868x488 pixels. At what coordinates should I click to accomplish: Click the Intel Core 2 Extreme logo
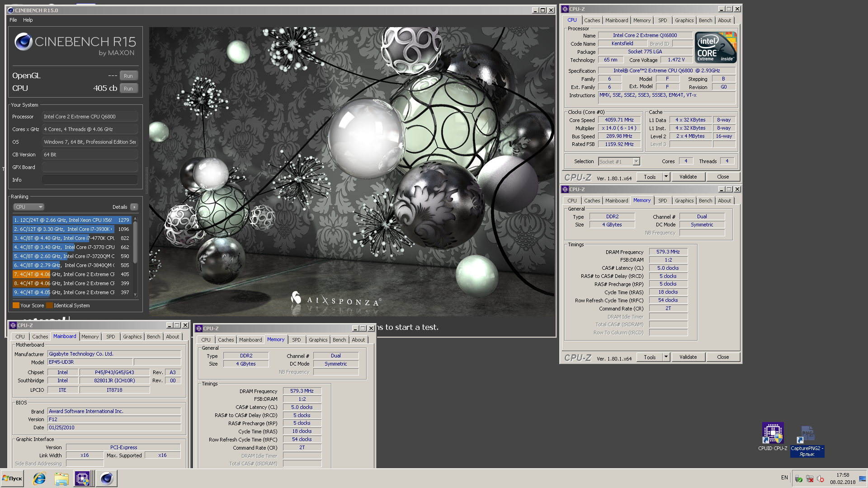tap(716, 47)
